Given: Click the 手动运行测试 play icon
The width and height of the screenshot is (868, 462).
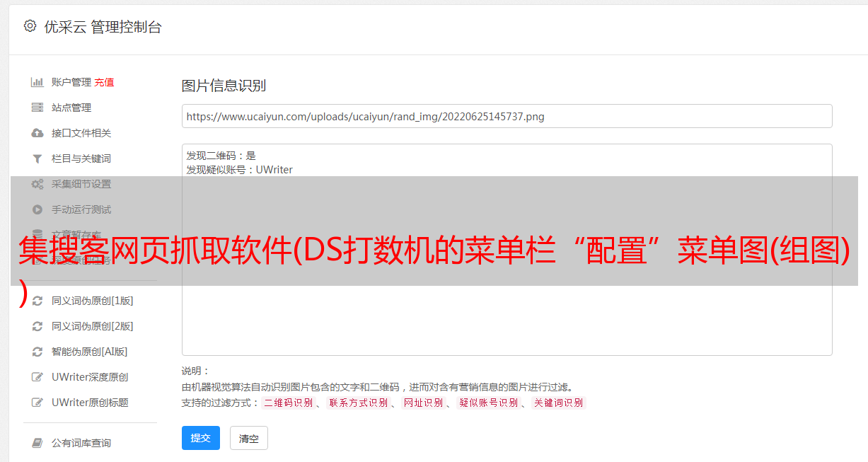Looking at the screenshot, I should click(37, 209).
